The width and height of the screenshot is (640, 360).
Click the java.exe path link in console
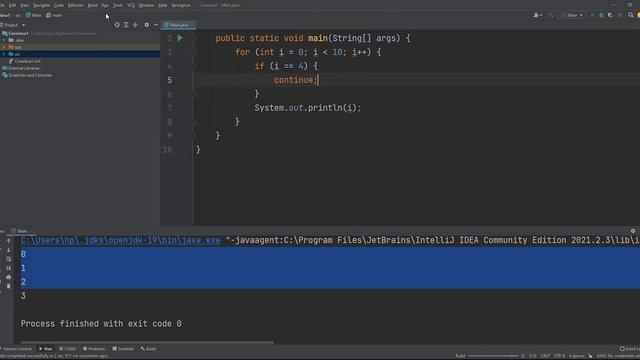120,240
